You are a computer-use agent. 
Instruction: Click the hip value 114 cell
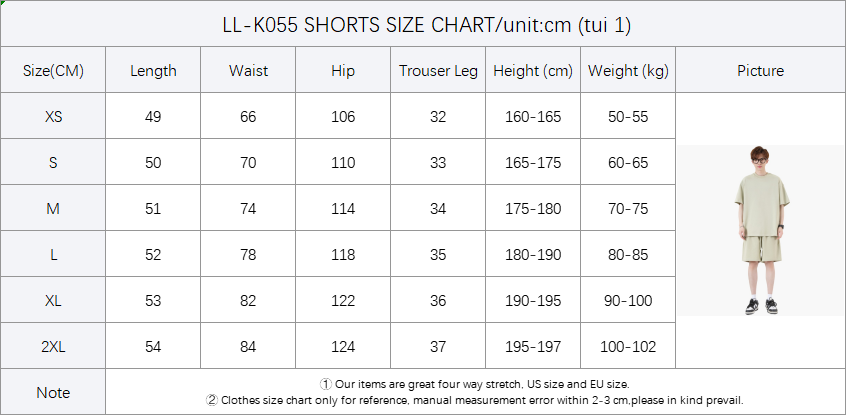point(343,209)
